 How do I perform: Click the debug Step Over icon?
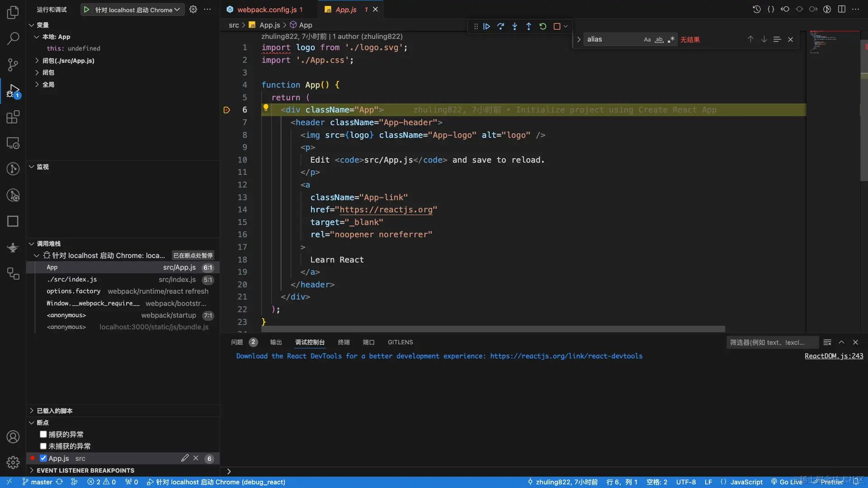point(500,26)
